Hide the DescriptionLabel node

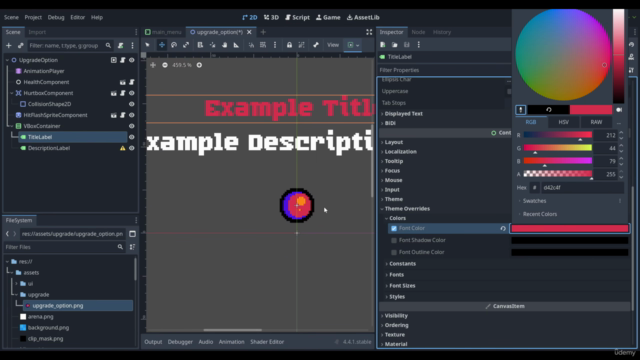(131, 148)
